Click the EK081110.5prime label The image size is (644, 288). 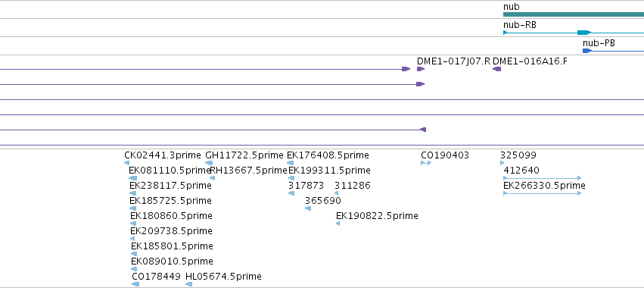pos(170,171)
